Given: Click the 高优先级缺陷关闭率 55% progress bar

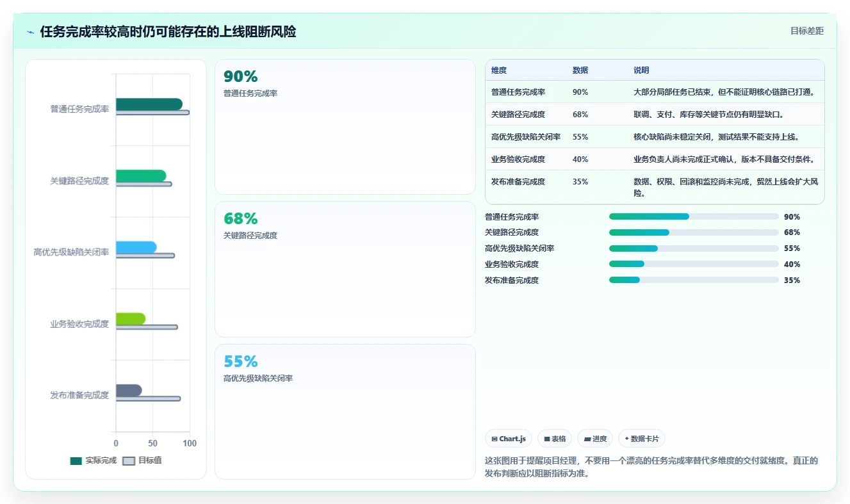Looking at the screenshot, I should (x=694, y=248).
